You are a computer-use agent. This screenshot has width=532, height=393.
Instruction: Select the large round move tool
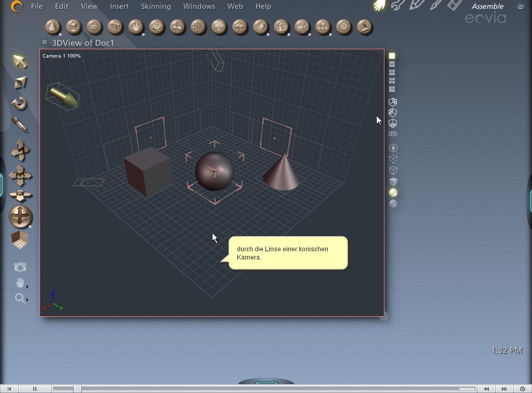click(x=20, y=216)
